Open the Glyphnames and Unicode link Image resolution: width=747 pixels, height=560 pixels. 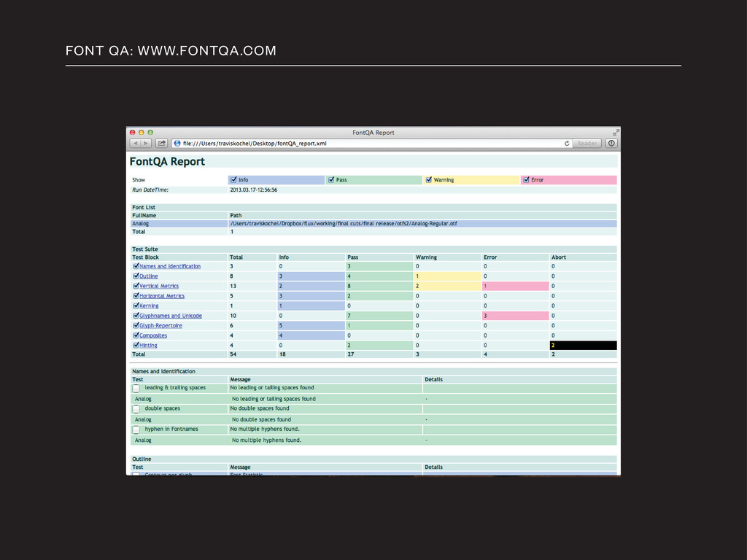pyautogui.click(x=171, y=316)
